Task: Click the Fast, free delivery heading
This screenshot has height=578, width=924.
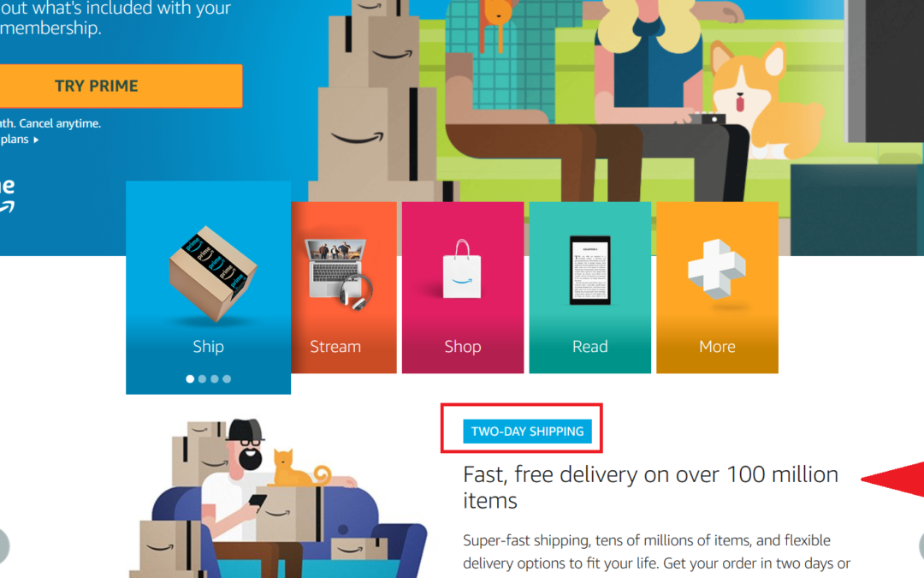Action: 650,487
